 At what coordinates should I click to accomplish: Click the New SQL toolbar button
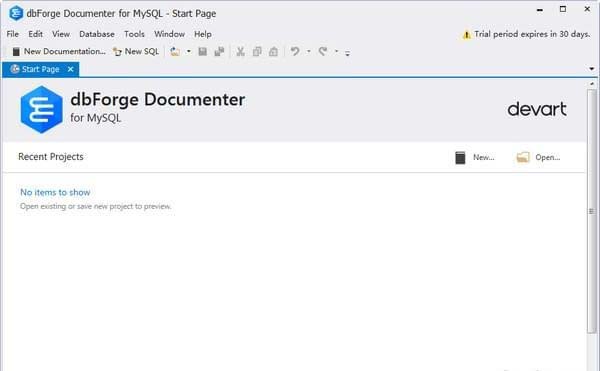(x=136, y=51)
